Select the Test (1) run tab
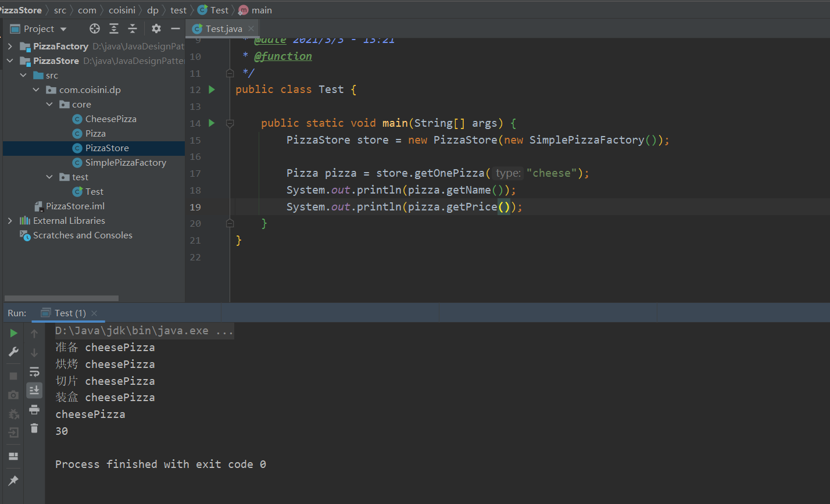830x504 pixels. (69, 313)
